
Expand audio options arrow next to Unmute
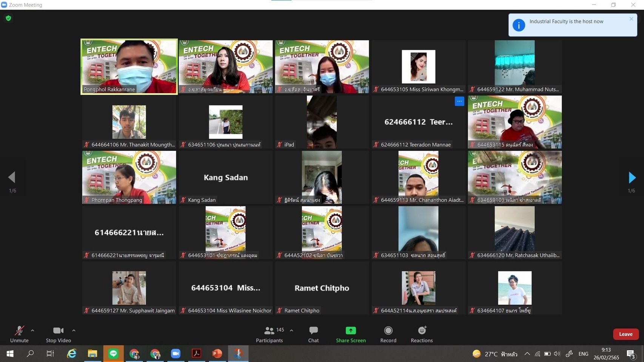32,330
